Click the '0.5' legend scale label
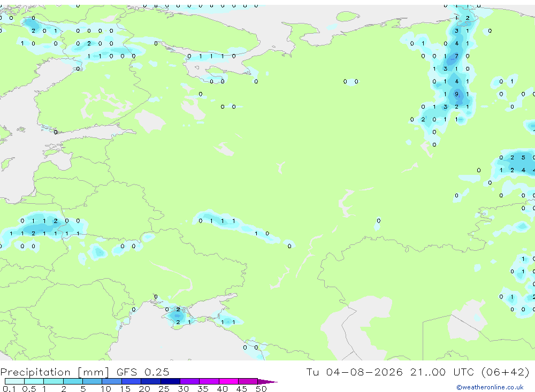535x392 pixels. click(29, 389)
